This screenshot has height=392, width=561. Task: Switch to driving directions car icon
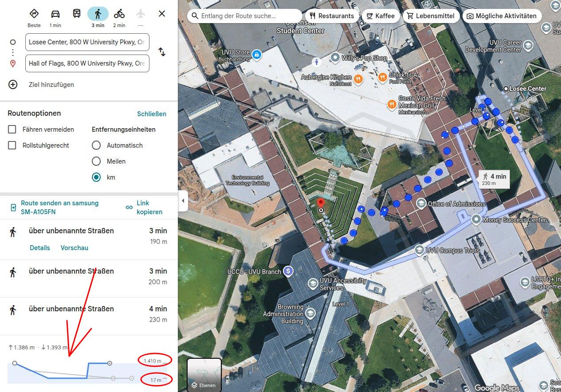pyautogui.click(x=55, y=14)
